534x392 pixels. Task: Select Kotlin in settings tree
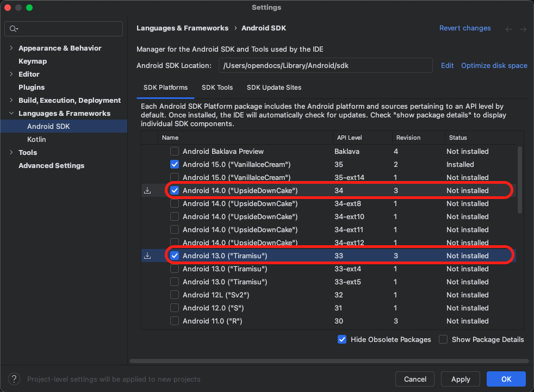coord(36,139)
